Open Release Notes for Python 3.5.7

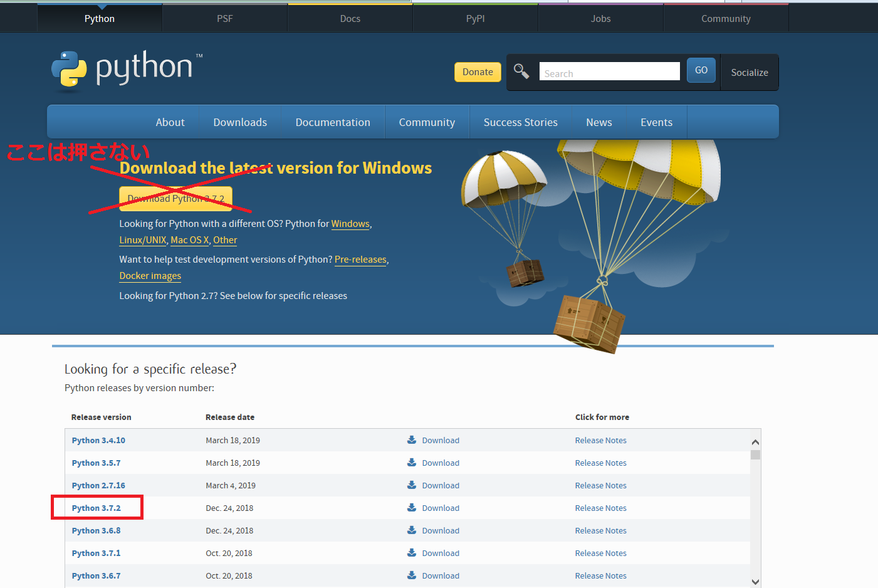[601, 463]
